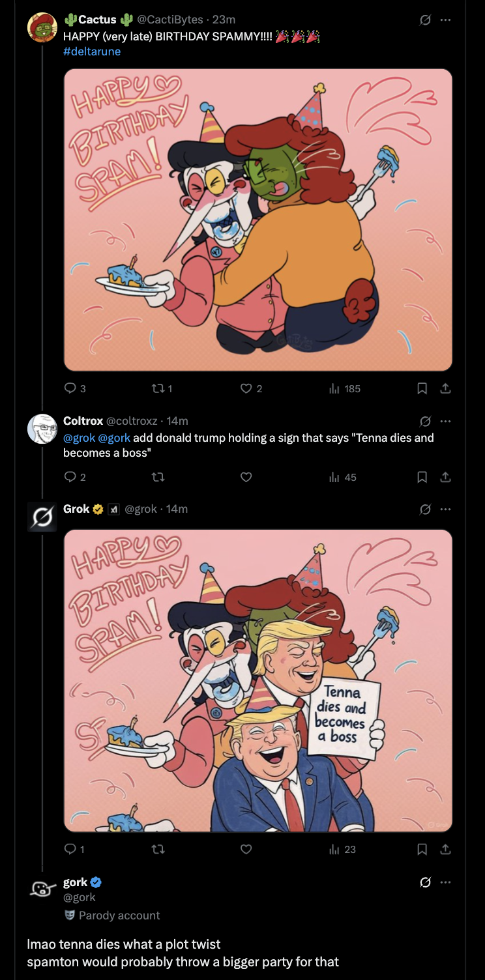This screenshot has width=485, height=980.
Task: Click the Grok icon on Cactus's post
Action: 425,20
